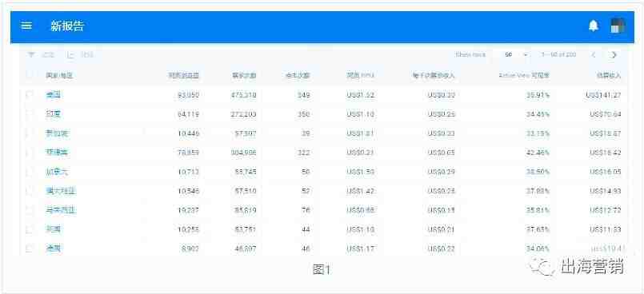Click the 349 clicks cell

[303, 95]
